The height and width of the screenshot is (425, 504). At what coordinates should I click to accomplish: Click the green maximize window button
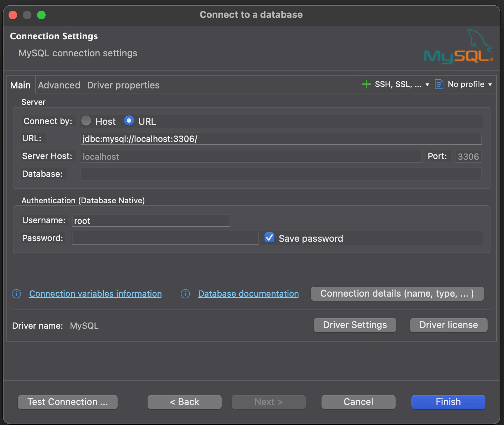[41, 15]
